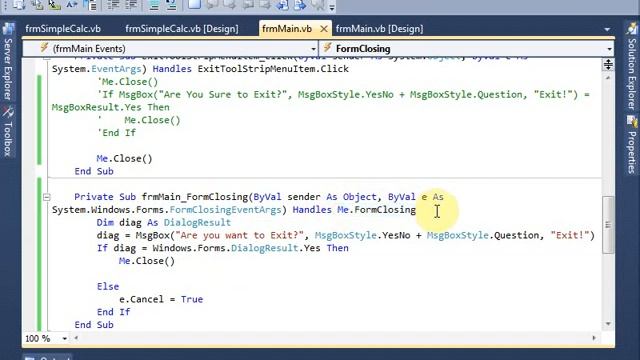
Task: Open the active documents list dropdown
Action: coord(607,29)
